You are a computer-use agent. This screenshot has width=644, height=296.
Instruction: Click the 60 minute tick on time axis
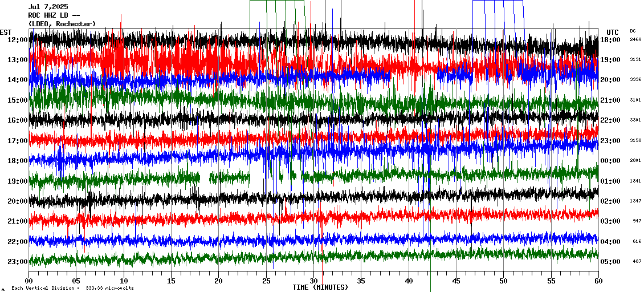pyautogui.click(x=598, y=281)
